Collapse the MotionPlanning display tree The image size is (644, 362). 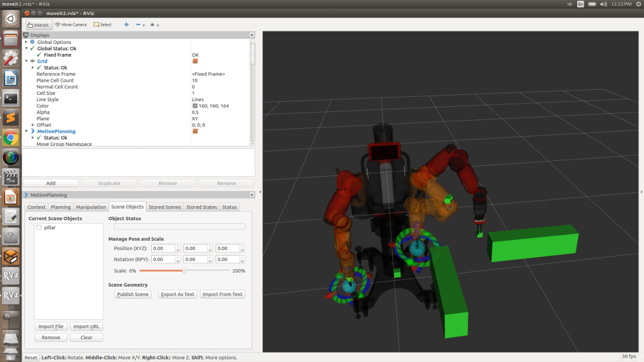point(26,131)
